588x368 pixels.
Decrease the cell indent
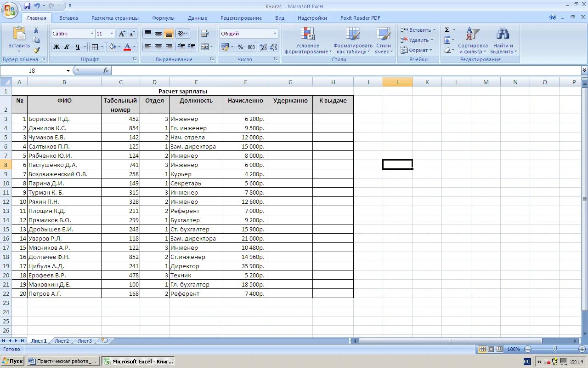(181, 47)
